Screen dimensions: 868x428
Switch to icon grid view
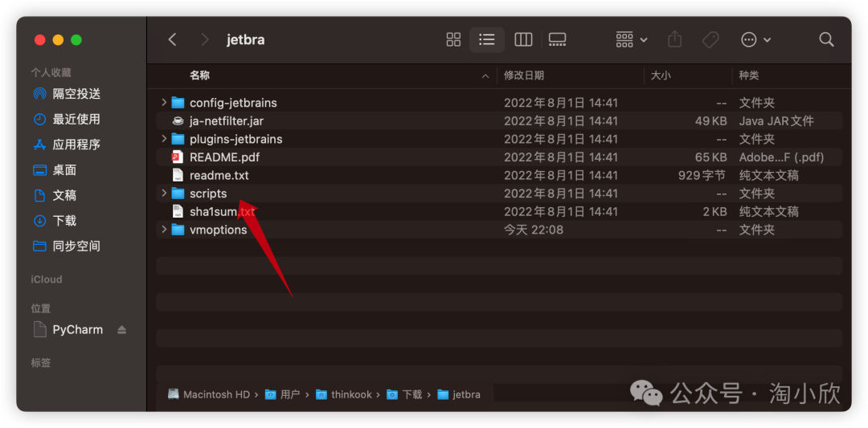[453, 40]
